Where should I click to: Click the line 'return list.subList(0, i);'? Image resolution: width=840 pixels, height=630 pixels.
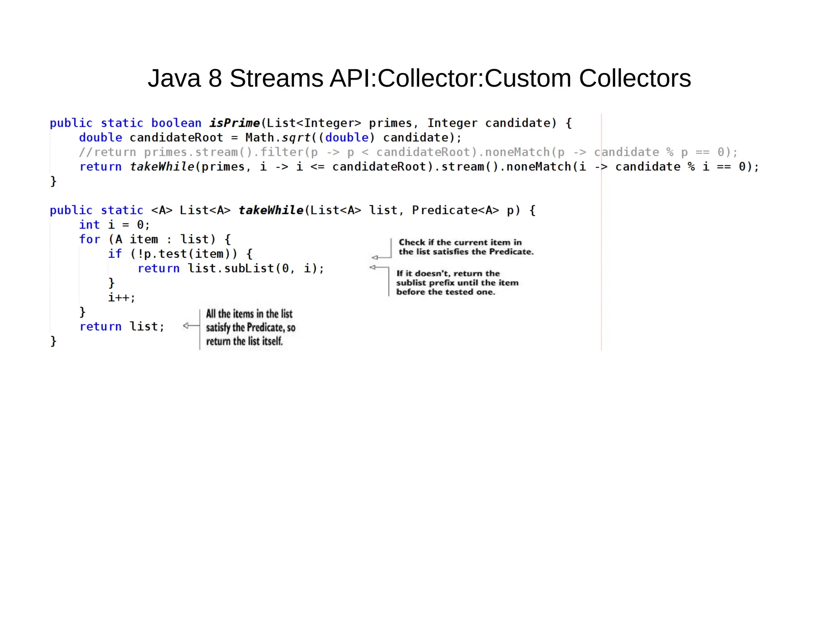click(x=231, y=268)
